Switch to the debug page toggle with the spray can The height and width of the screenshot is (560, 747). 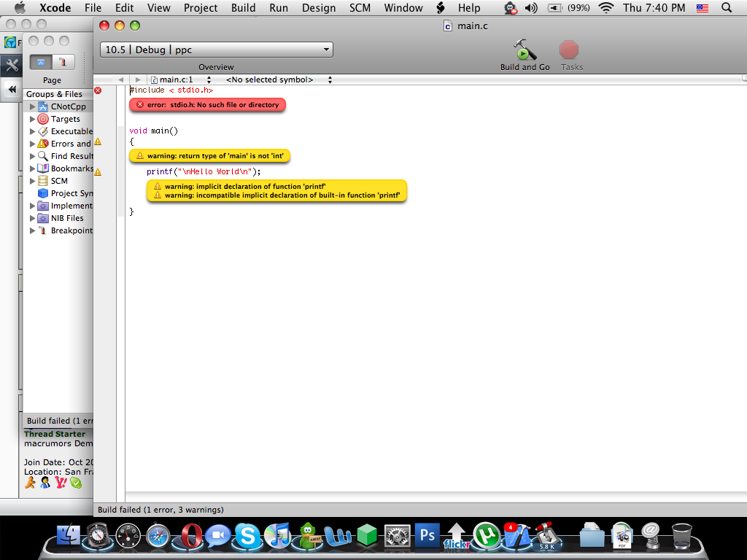pos(63,63)
